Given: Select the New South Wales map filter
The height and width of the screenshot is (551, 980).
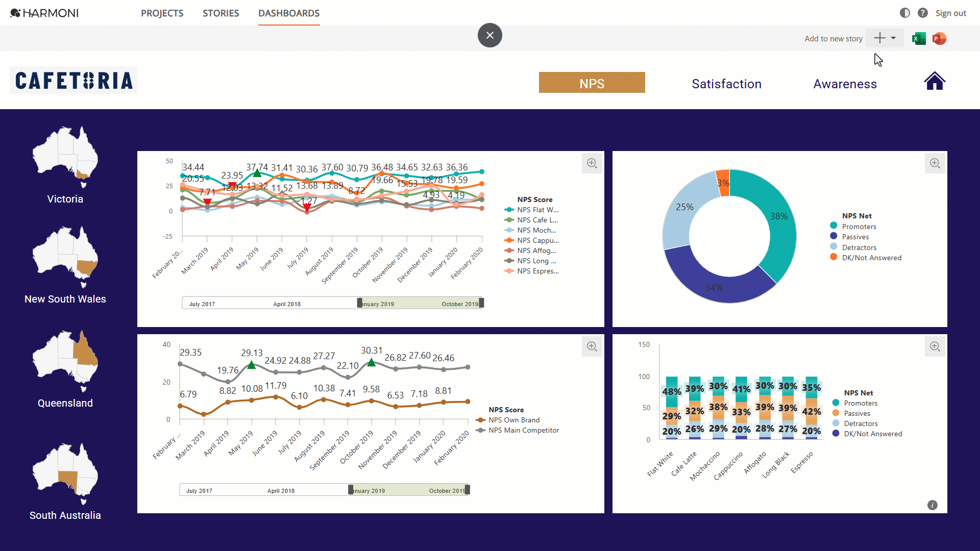Looking at the screenshot, I should (65, 257).
